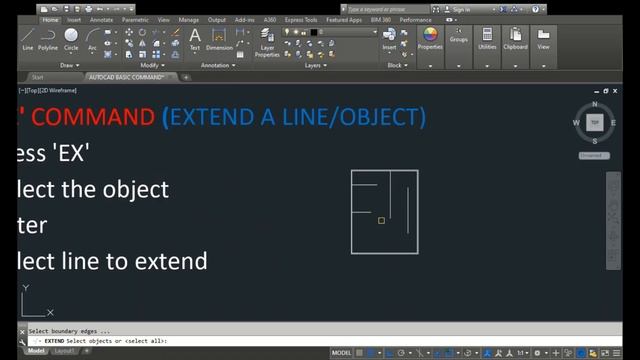Select the Dimension tool
This screenshot has width=640, height=360.
coord(219,39)
